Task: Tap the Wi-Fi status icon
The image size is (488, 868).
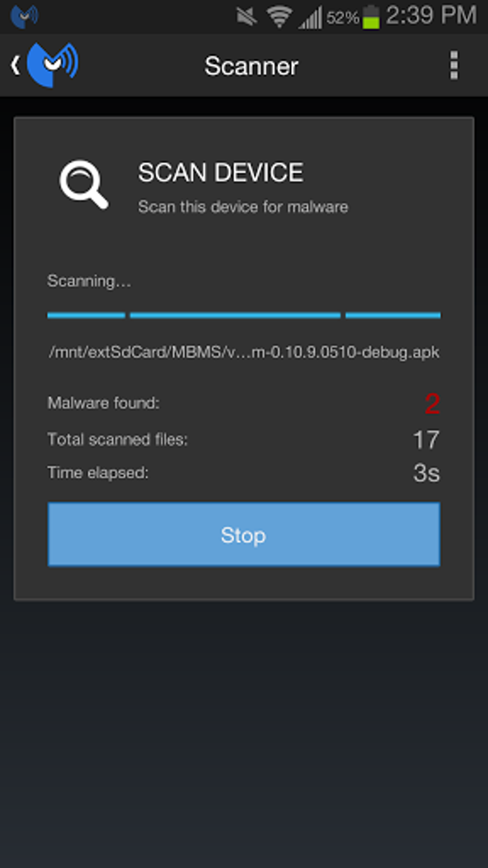Action: click(x=279, y=17)
